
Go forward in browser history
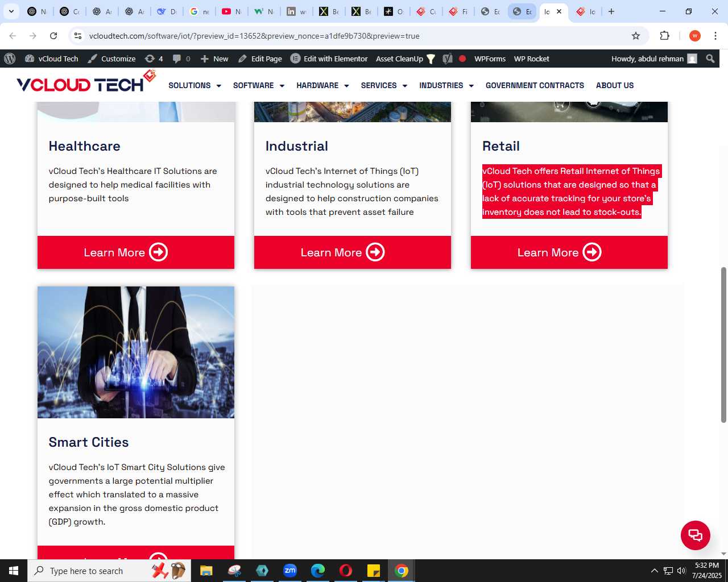click(x=33, y=36)
